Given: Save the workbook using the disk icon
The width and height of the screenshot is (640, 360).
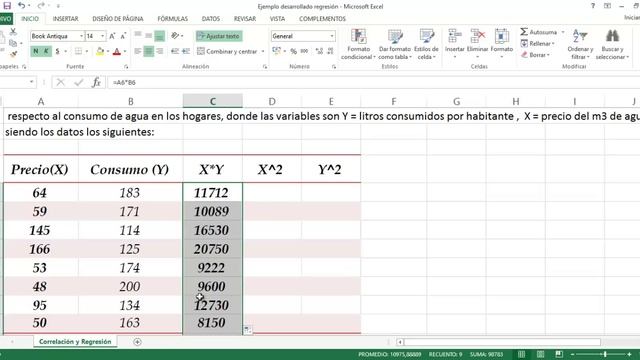Looking at the screenshot, I should [x=7, y=6].
